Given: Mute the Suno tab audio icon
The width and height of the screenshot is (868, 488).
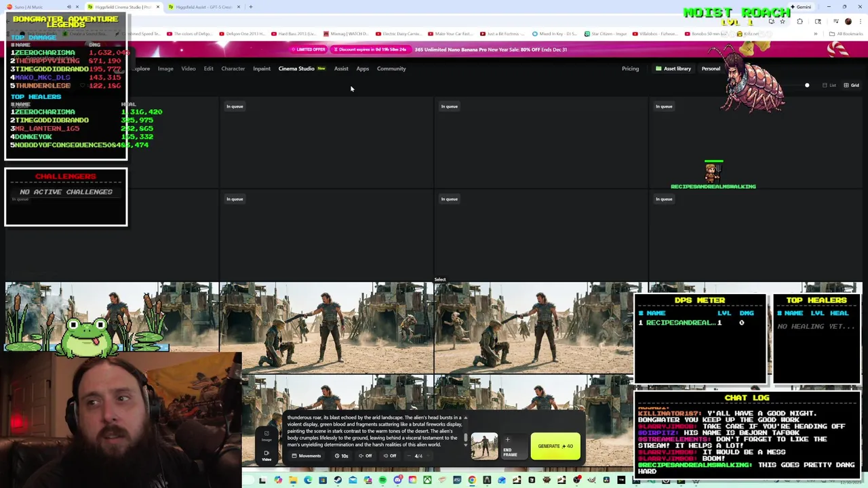Looking at the screenshot, I should (68, 7).
